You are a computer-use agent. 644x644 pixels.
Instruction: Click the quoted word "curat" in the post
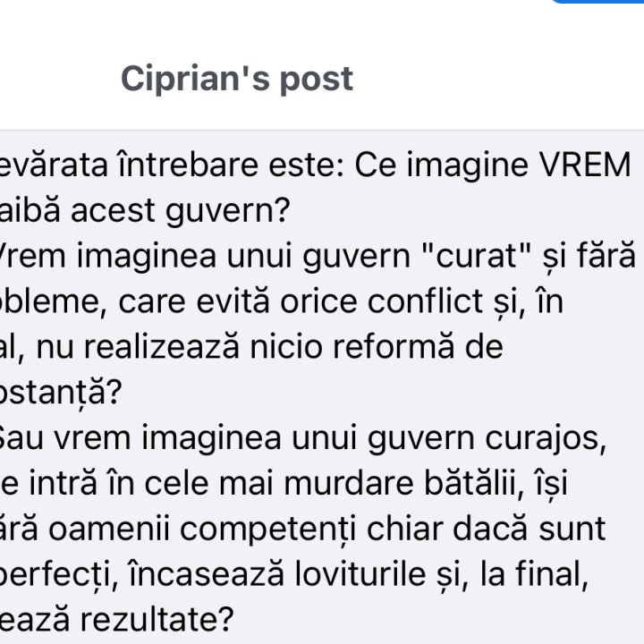click(477, 256)
